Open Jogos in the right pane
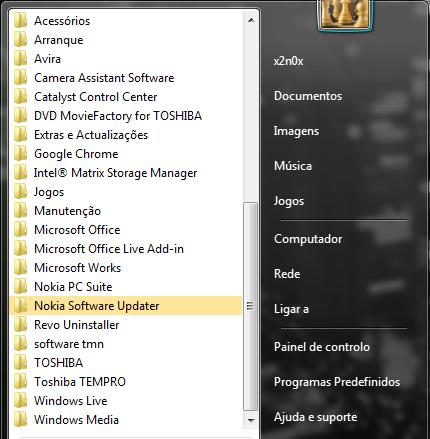430x439 pixels. [x=289, y=201]
